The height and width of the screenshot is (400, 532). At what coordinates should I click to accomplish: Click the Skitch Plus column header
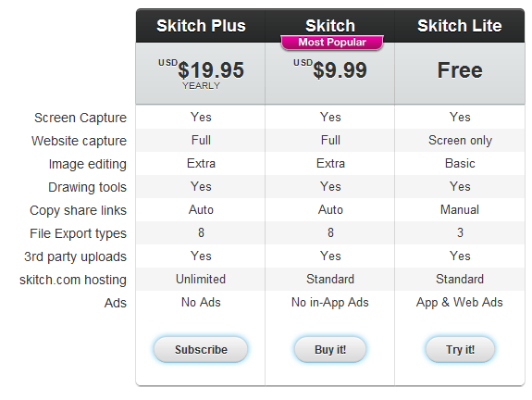tap(201, 26)
